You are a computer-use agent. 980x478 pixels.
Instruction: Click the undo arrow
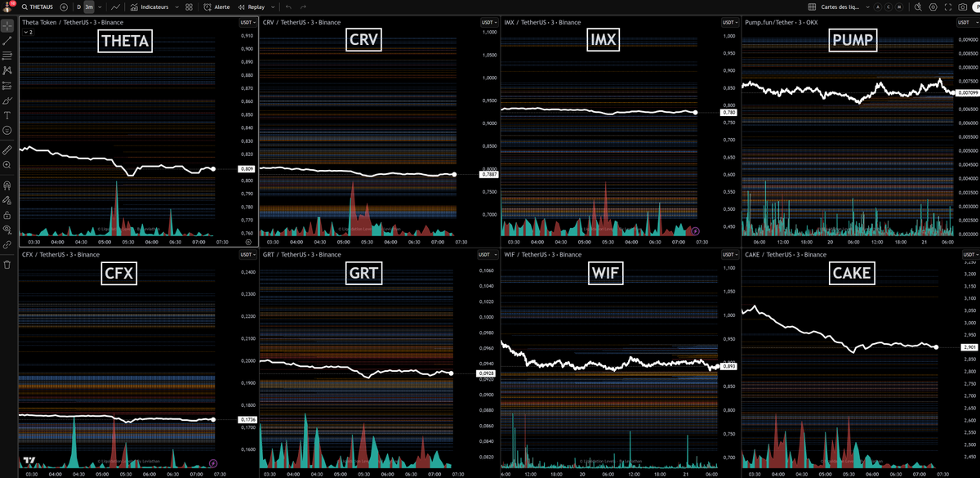pyautogui.click(x=288, y=7)
